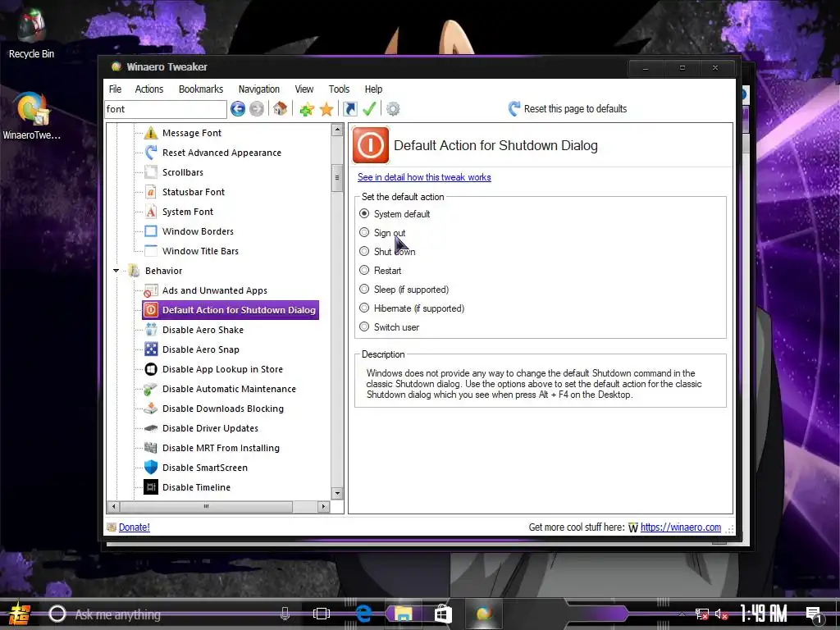Viewport: 840px width, 630px height.
Task: Select the Switch user radio button
Action: [364, 326]
